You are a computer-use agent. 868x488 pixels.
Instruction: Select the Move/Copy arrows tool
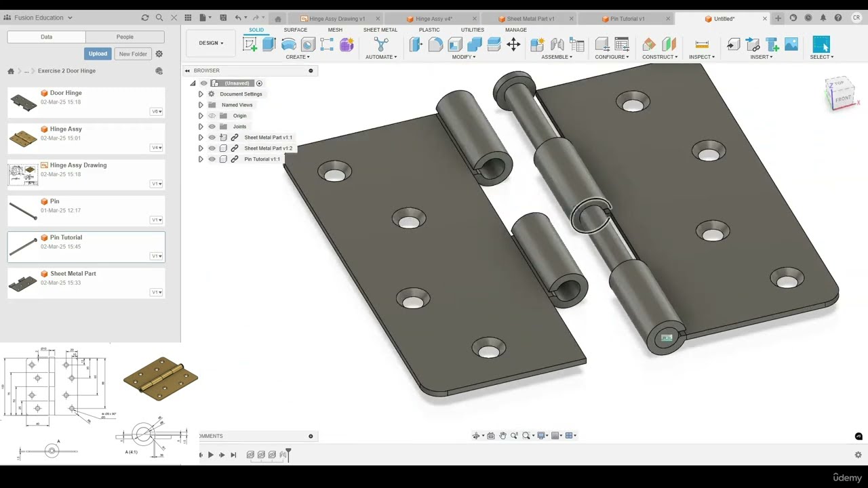pos(513,45)
